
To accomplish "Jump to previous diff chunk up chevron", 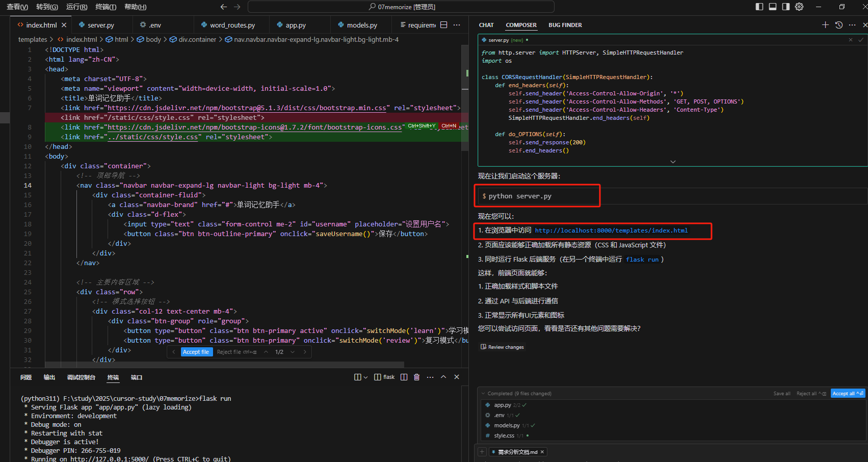I will (x=266, y=352).
